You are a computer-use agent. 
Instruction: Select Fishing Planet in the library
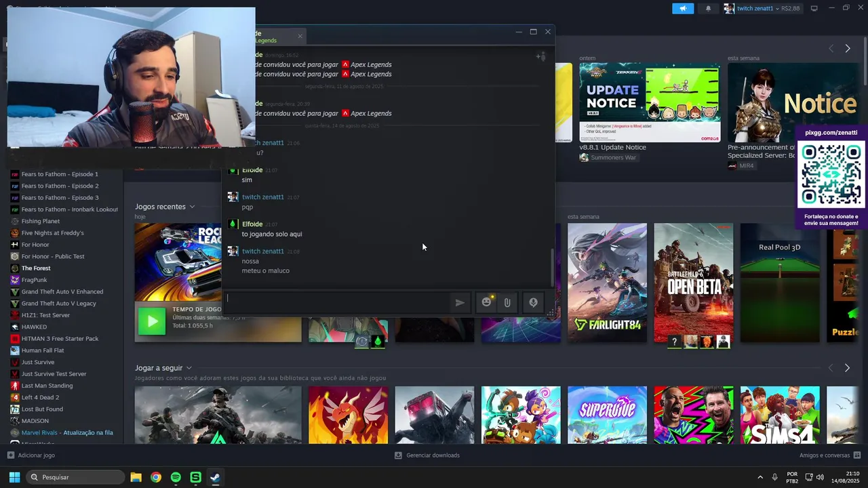[x=41, y=222]
